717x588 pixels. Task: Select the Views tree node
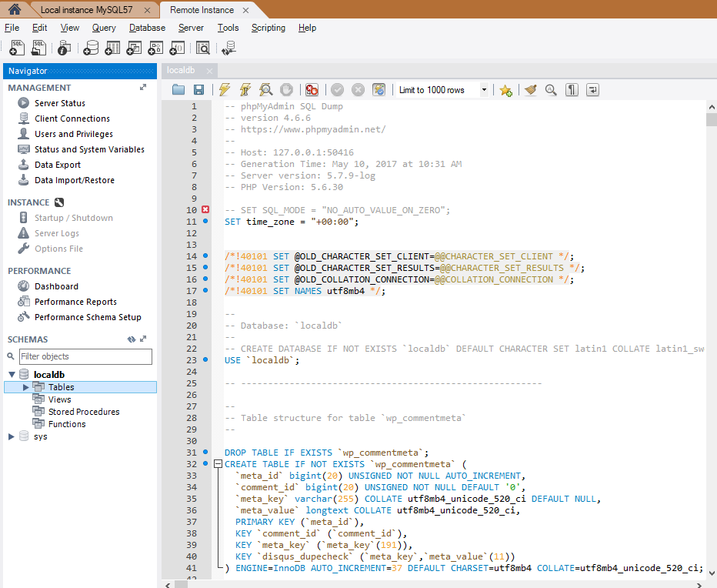click(59, 399)
